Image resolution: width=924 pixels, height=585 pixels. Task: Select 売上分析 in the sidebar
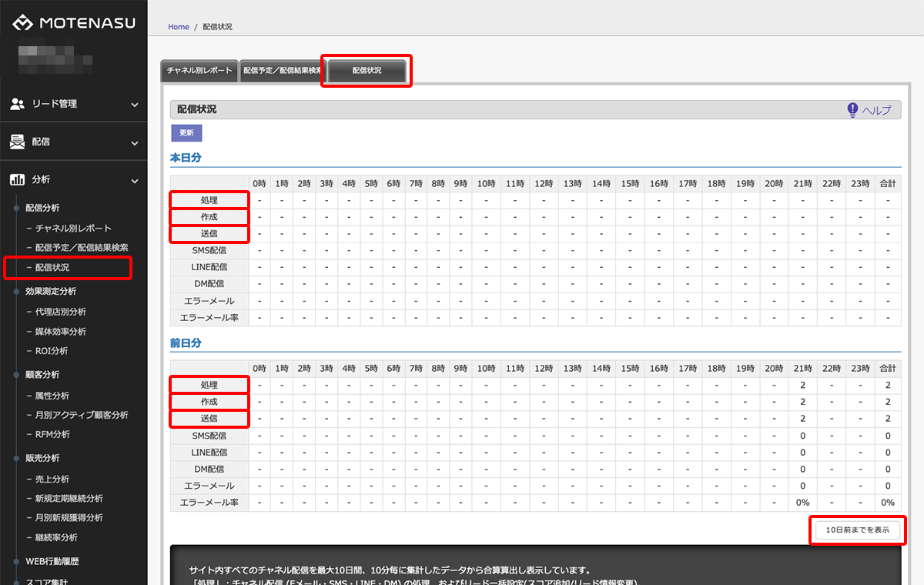[52, 479]
